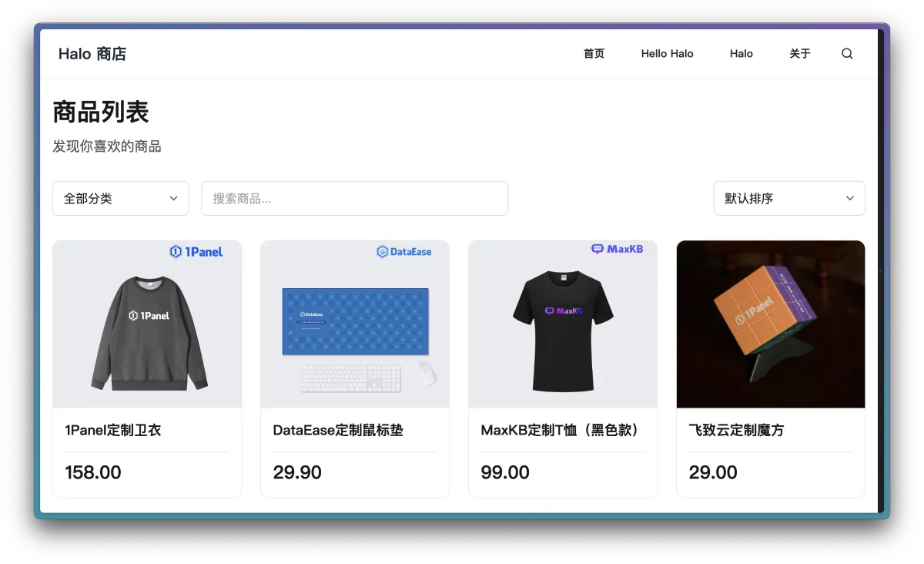The width and height of the screenshot is (924, 564).
Task: Select the Halo 商店 site logo
Action: (x=92, y=53)
